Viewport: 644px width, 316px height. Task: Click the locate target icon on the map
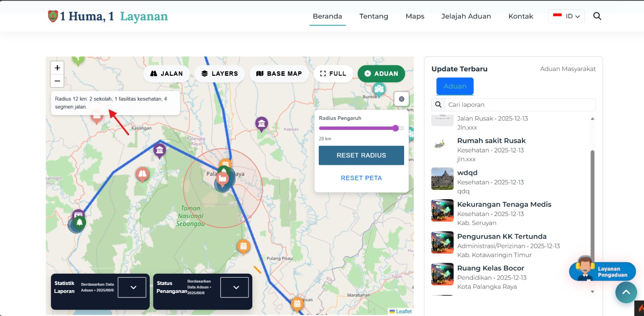coord(401,99)
